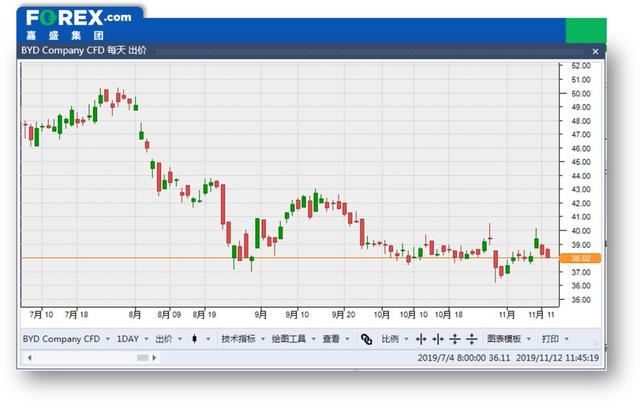Click the horizontal scrollbar thumb
The width and height of the screenshot is (640, 404).
click(x=142, y=357)
